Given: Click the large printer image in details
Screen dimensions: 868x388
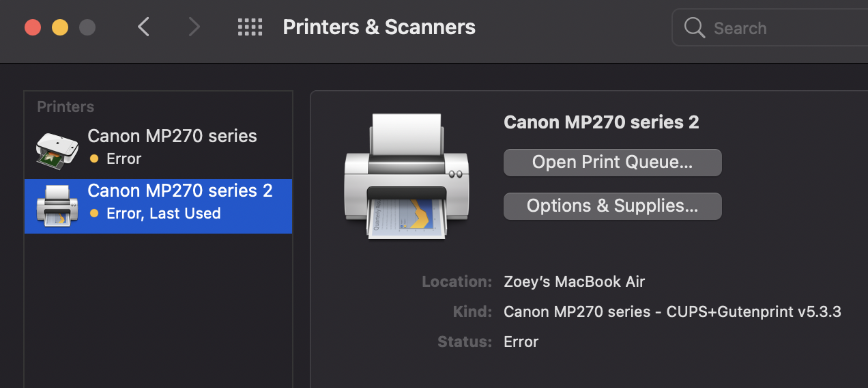Looking at the screenshot, I should click(407, 176).
